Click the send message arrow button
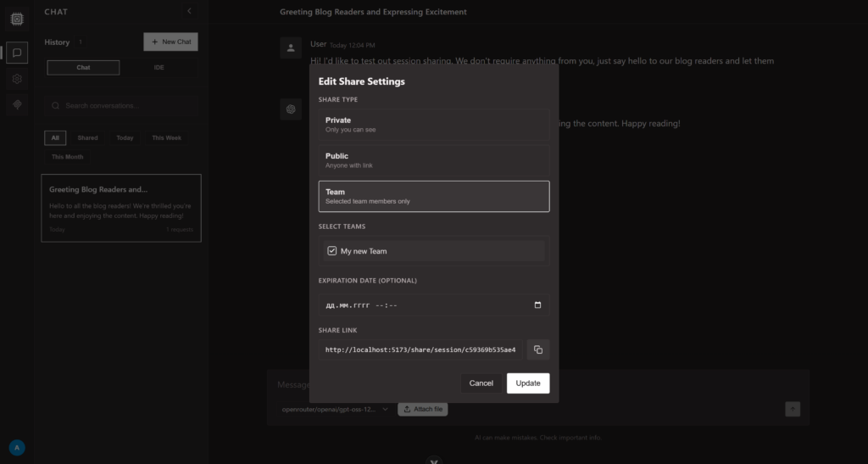This screenshot has height=464, width=868. click(792, 409)
